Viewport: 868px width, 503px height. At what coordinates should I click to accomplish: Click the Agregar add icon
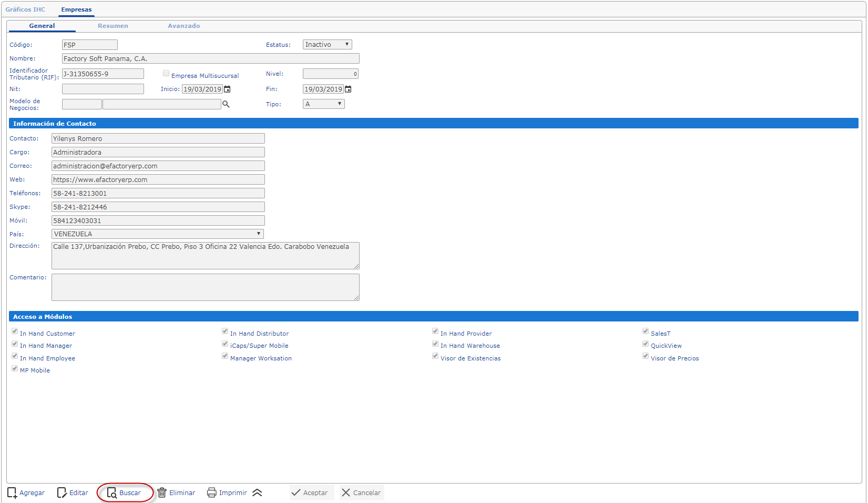click(x=12, y=493)
